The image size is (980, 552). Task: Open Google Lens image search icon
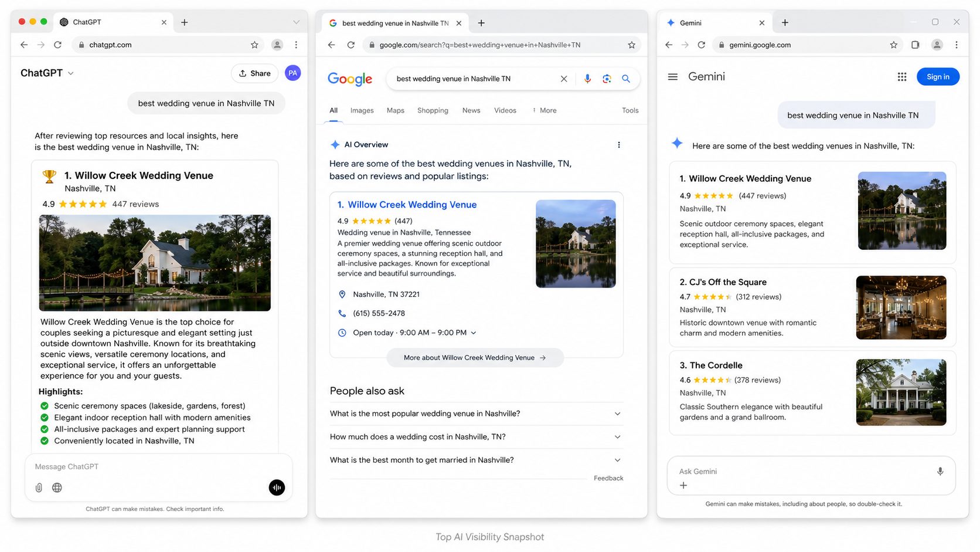coord(607,79)
